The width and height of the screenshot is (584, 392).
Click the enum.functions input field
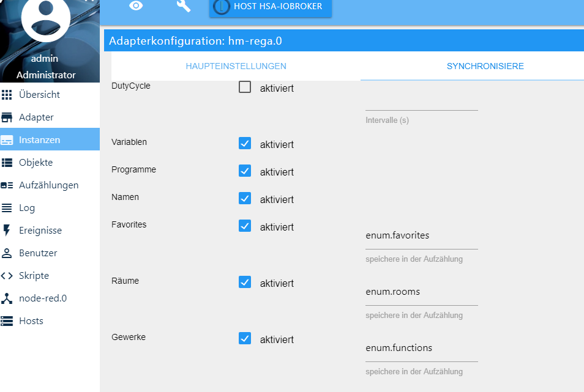tap(422, 348)
